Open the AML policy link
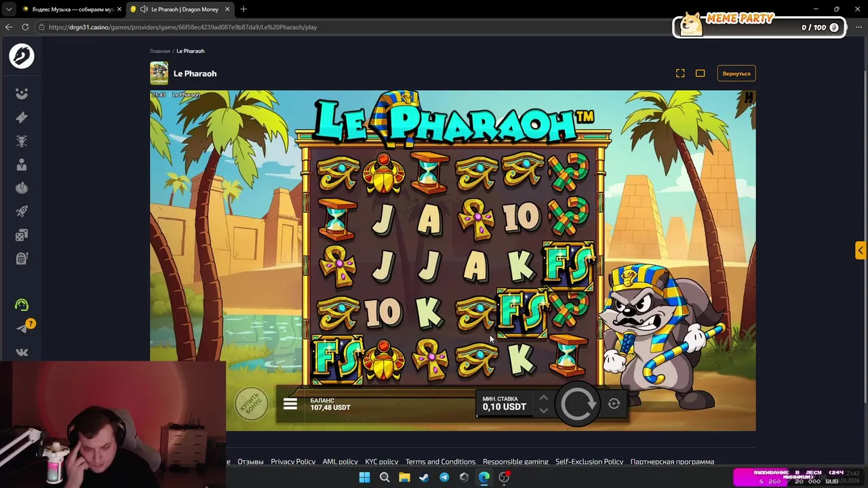The image size is (868, 488). (x=340, y=462)
